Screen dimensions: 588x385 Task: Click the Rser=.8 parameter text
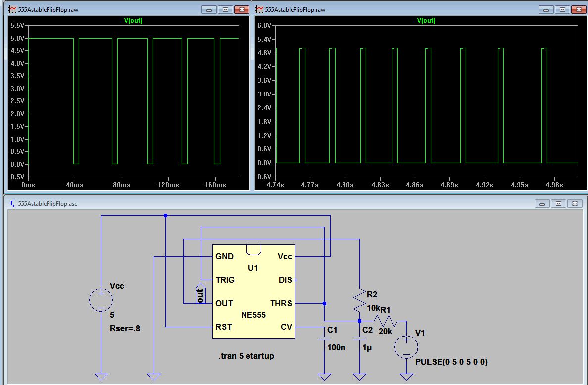125,327
